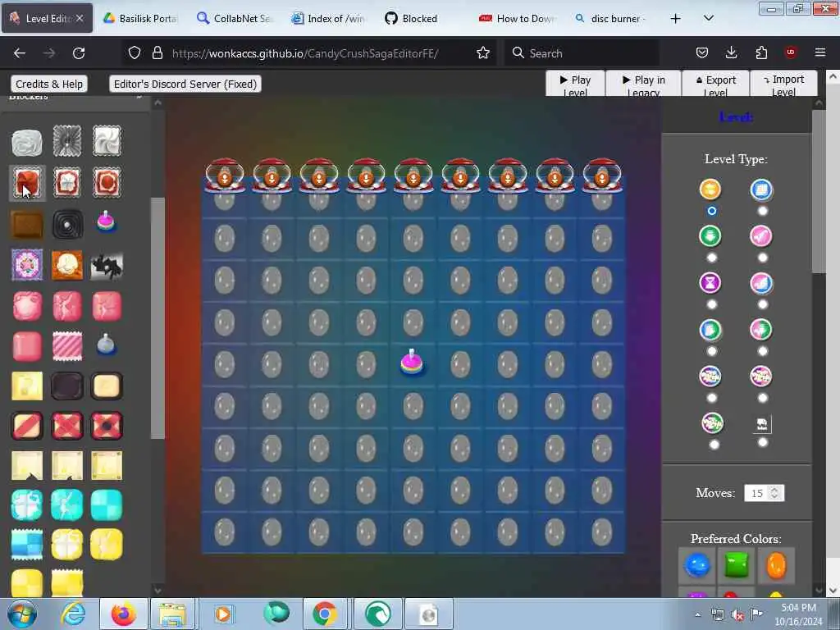
Task: Open Google Chrome from the taskbar
Action: [x=325, y=614]
